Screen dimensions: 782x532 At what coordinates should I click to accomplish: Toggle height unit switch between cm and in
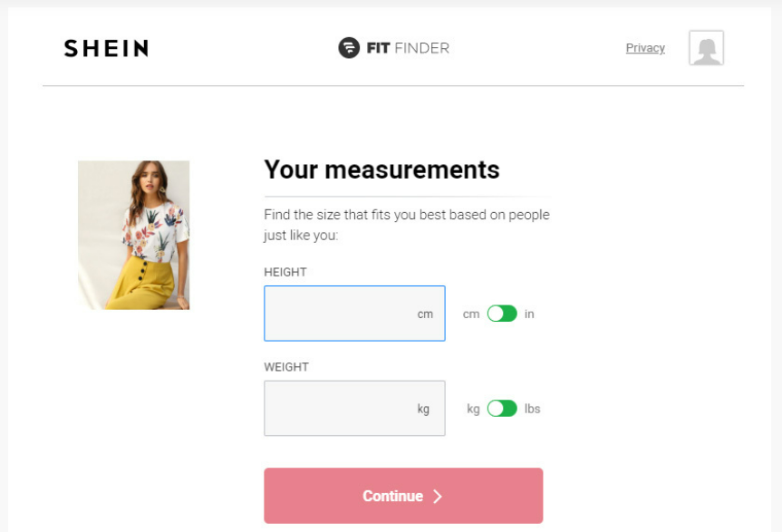pos(502,314)
